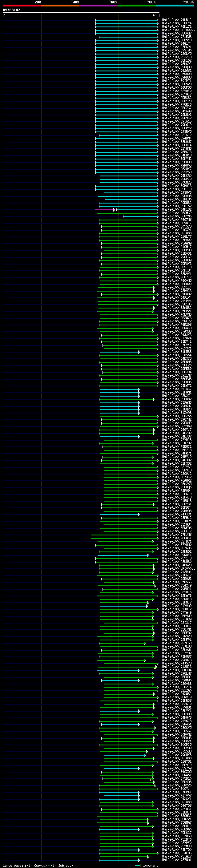Click the UniRef100_A7PG91 label
Image resolution: width=197 pixels, height=868 pixels.
pos(176,47)
